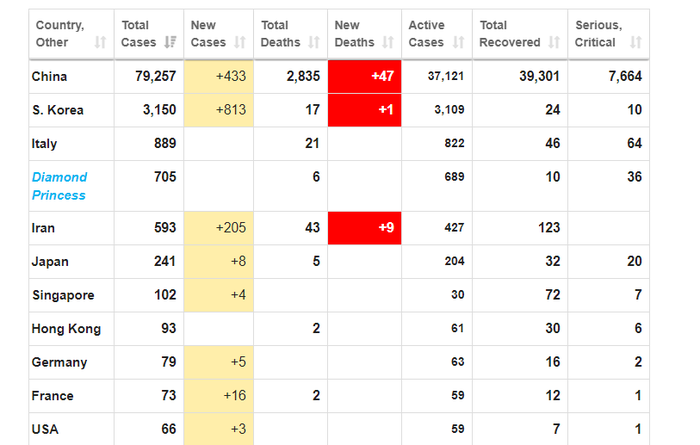Select the USA row name
700x445 pixels.
[x=46, y=429]
